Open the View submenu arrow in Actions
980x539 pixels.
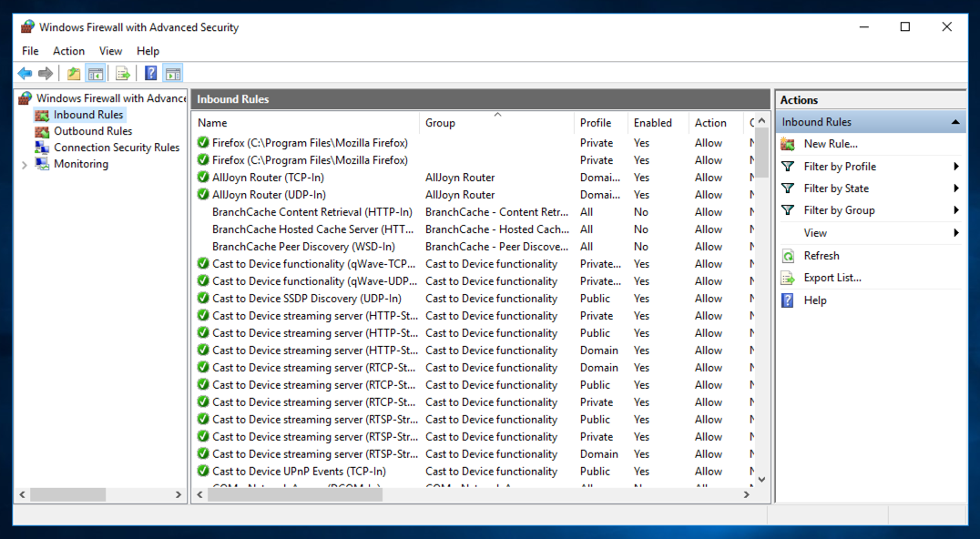pyautogui.click(x=955, y=233)
